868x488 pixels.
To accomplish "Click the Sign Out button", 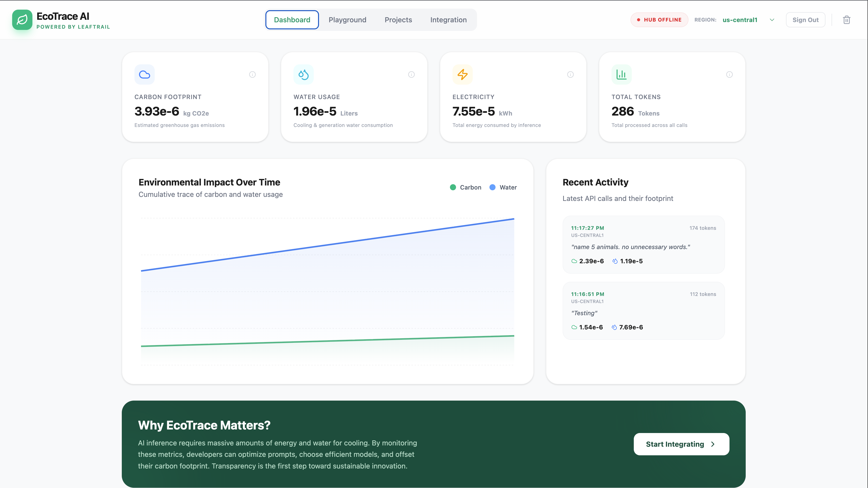I will click(x=805, y=20).
